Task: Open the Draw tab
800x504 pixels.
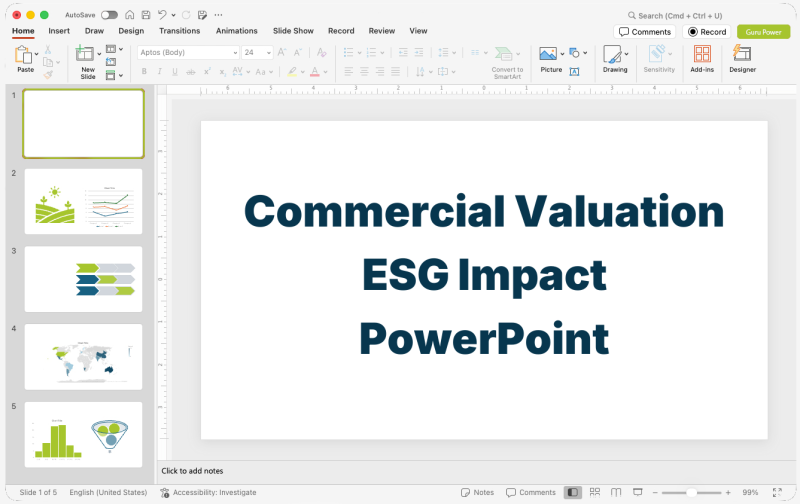Action: pos(94,31)
